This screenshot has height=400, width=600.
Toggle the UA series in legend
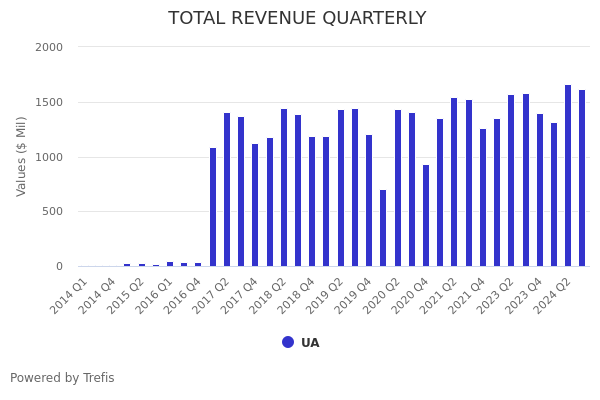[310, 343]
